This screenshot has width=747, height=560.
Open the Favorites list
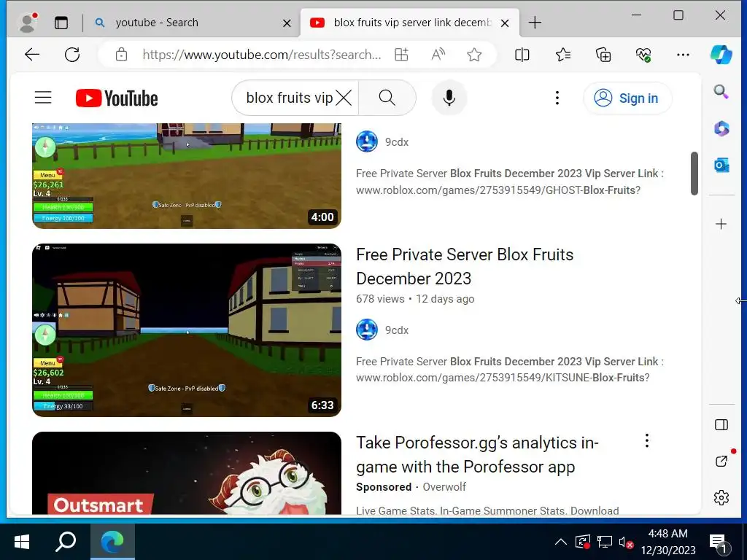tap(563, 55)
